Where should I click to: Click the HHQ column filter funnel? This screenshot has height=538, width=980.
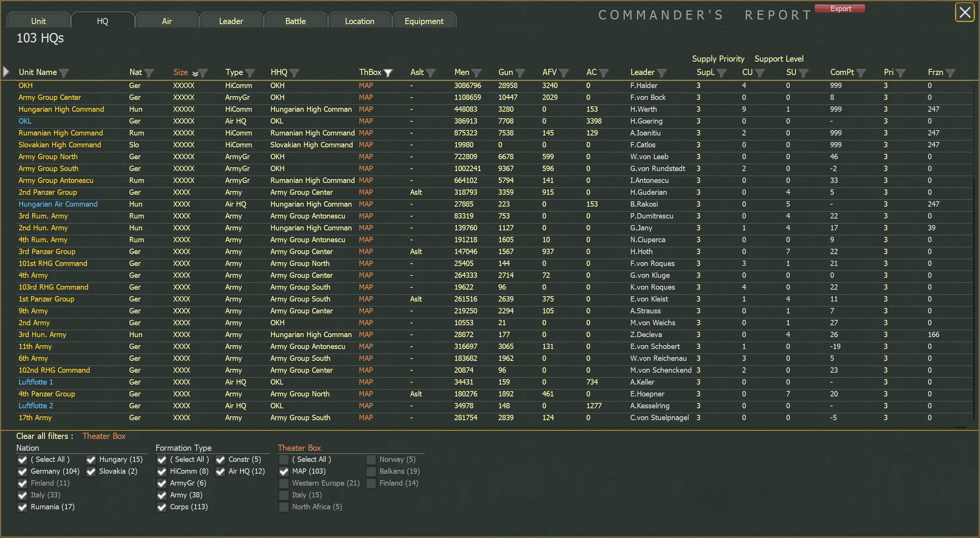click(294, 73)
